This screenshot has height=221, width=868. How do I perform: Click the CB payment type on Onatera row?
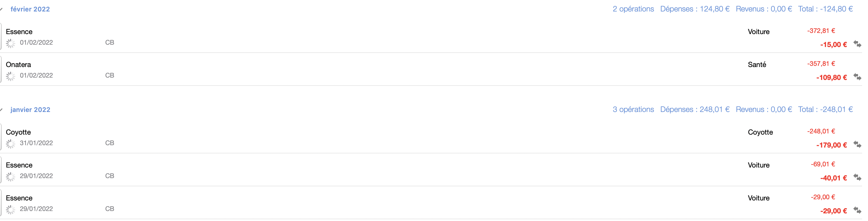pos(109,75)
